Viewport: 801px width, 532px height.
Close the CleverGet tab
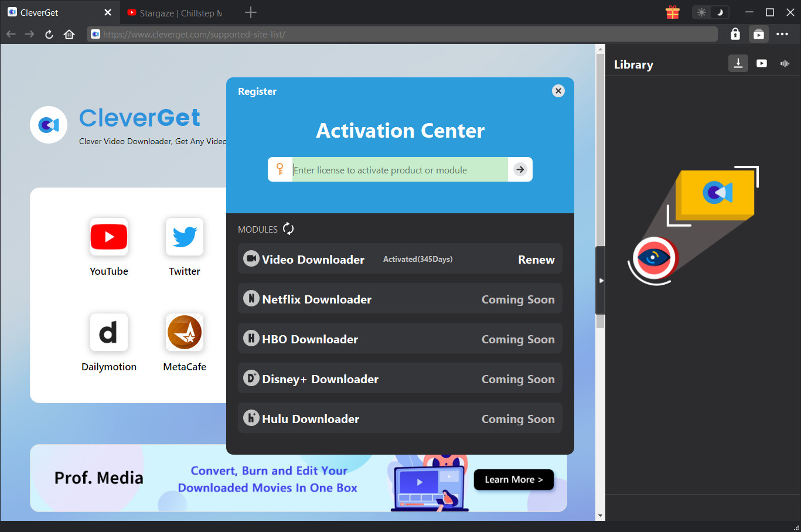point(108,12)
